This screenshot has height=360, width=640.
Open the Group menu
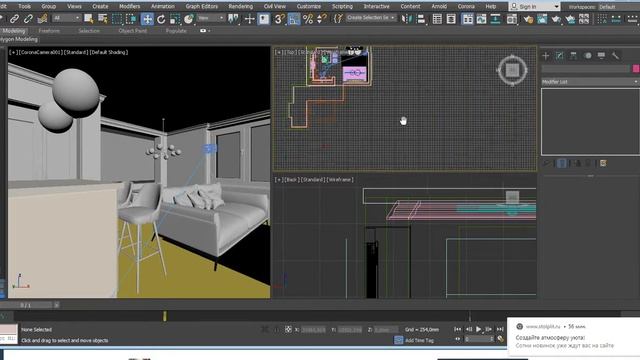49,7
